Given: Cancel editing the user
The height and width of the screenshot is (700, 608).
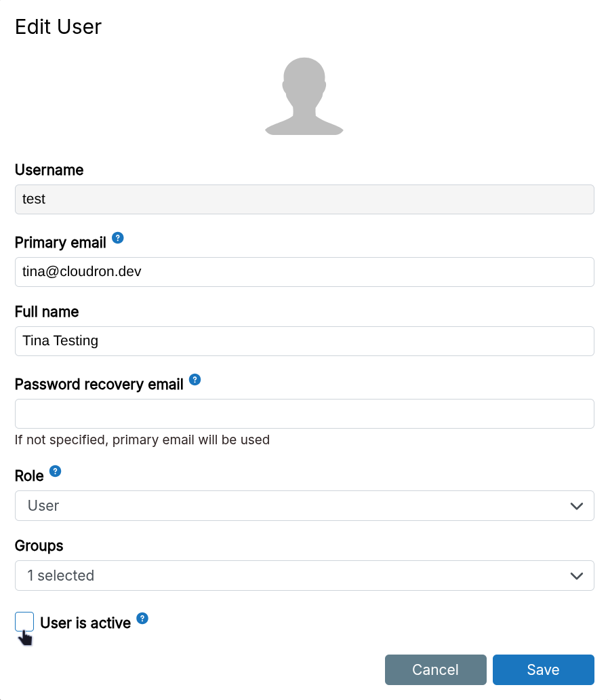Looking at the screenshot, I should [x=435, y=669].
